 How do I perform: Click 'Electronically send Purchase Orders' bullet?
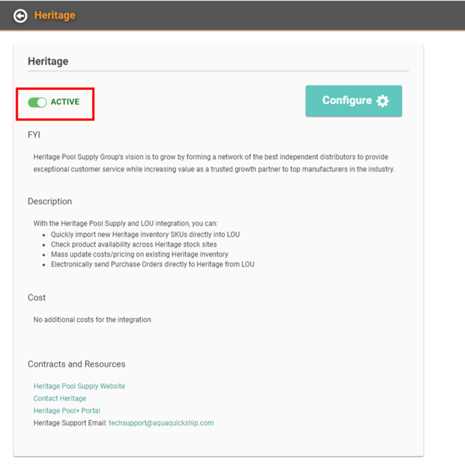point(153,264)
